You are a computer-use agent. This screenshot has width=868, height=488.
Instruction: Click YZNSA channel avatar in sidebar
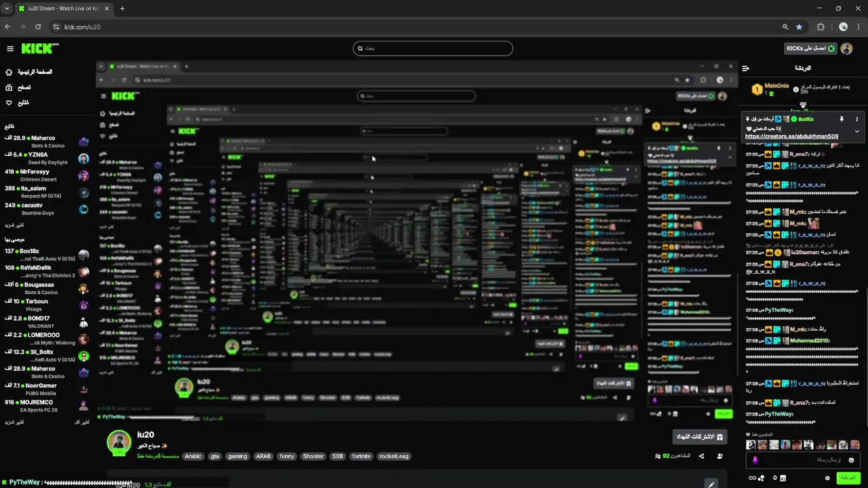coord(83,159)
